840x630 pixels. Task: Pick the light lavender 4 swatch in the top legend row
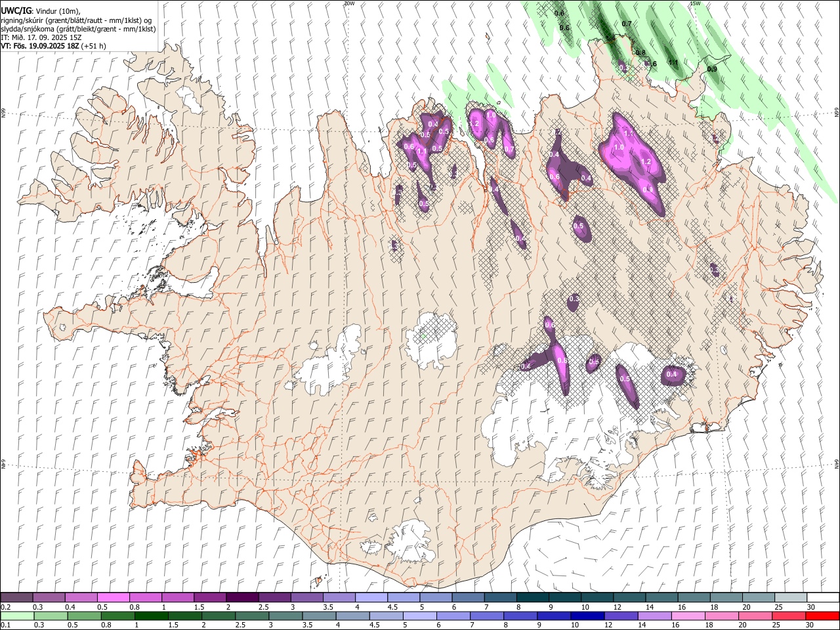371,597
